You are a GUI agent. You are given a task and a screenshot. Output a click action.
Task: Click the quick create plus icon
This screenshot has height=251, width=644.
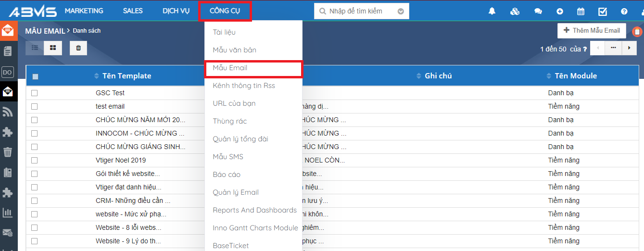tap(560, 12)
